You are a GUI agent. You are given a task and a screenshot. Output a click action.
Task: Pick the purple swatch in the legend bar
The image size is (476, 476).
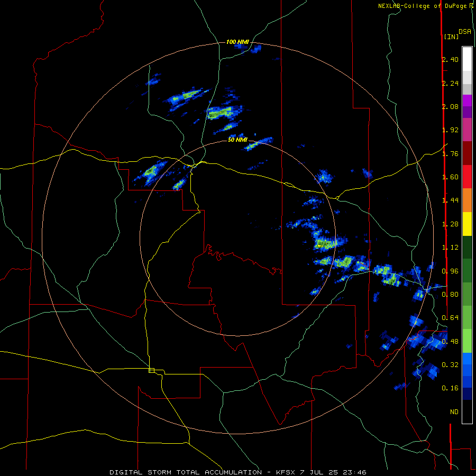click(467, 112)
